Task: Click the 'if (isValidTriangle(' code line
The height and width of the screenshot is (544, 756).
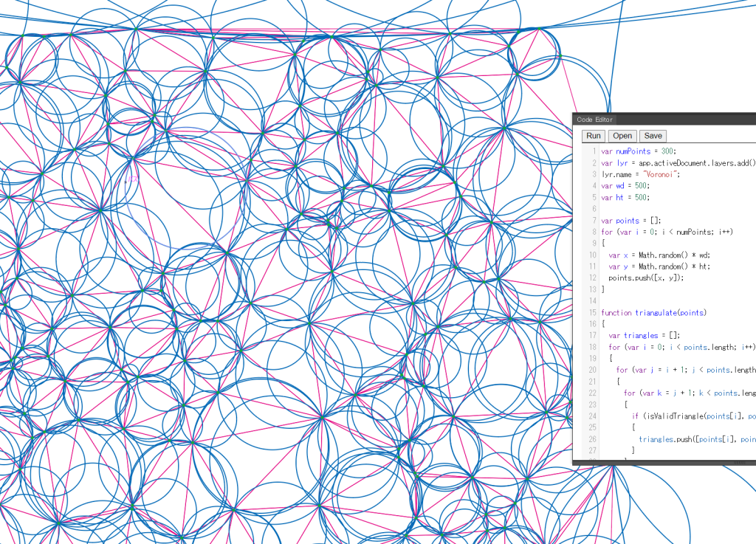Action: pos(693,416)
